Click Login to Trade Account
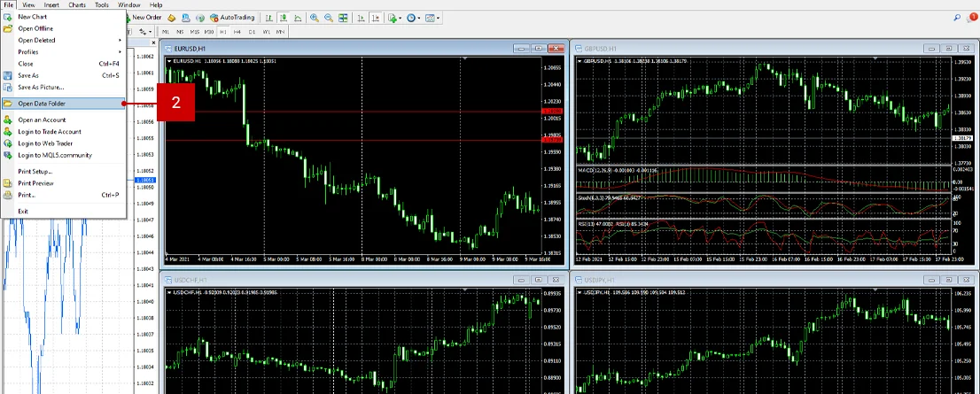Viewport: 980px width, 394px height. [49, 131]
